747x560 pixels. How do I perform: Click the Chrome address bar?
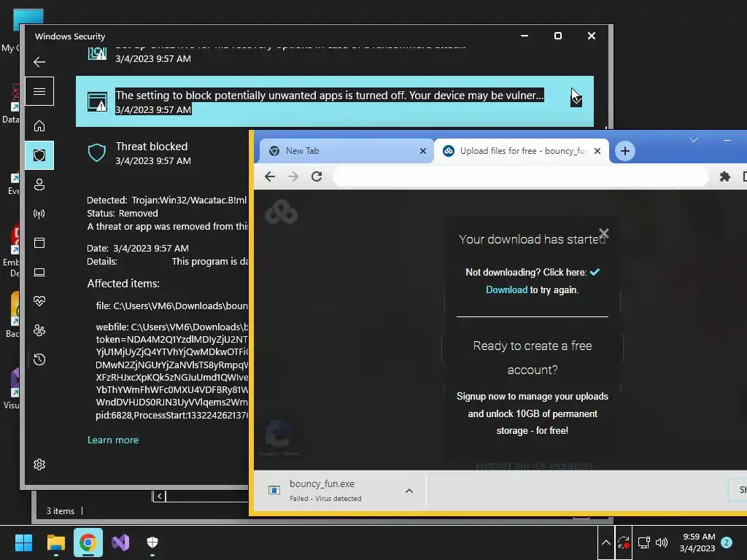tap(520, 176)
